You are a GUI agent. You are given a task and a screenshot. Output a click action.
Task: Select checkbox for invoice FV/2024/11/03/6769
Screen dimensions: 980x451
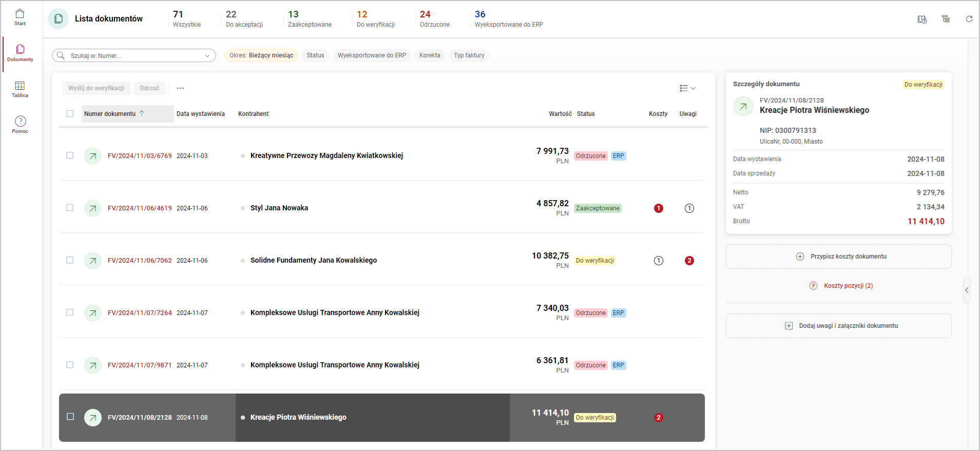click(70, 155)
